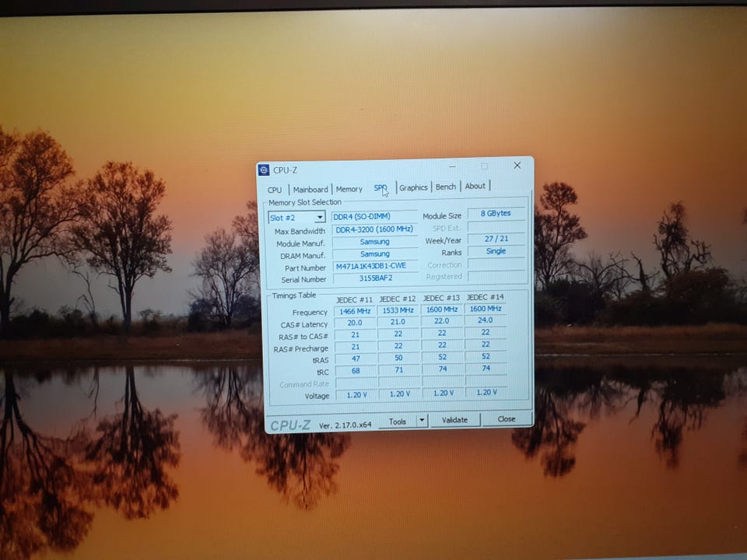Close CPU-Z with the title bar X
This screenshot has width=747, height=560.
tap(517, 166)
